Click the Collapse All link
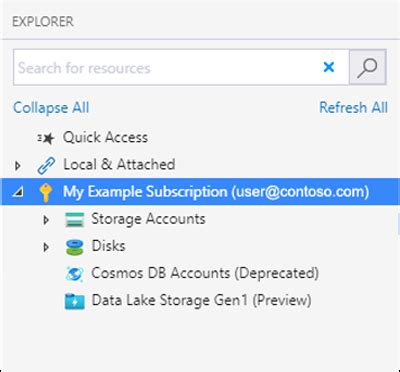This screenshot has width=400, height=372. [x=51, y=108]
